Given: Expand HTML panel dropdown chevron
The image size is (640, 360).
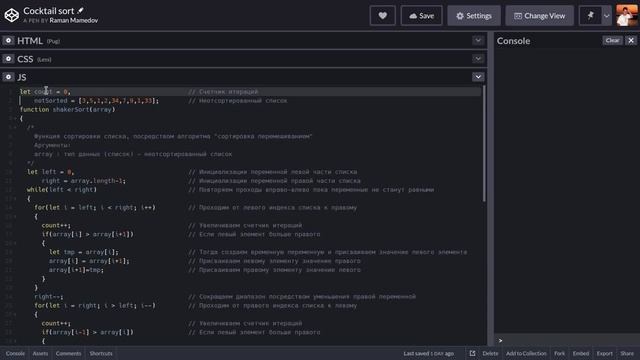Looking at the screenshot, I should [x=478, y=40].
